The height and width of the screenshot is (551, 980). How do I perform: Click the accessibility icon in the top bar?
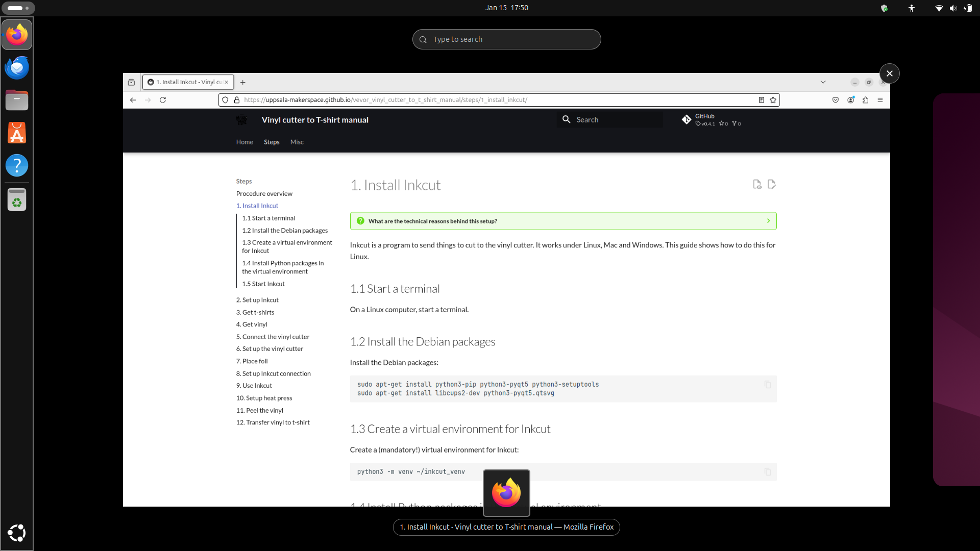912,8
